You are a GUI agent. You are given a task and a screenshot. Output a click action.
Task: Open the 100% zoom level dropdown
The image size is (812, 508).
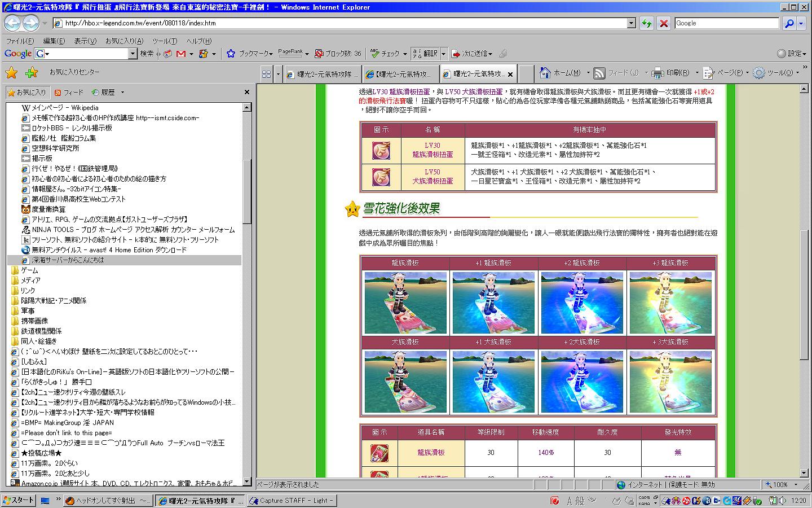point(796,485)
